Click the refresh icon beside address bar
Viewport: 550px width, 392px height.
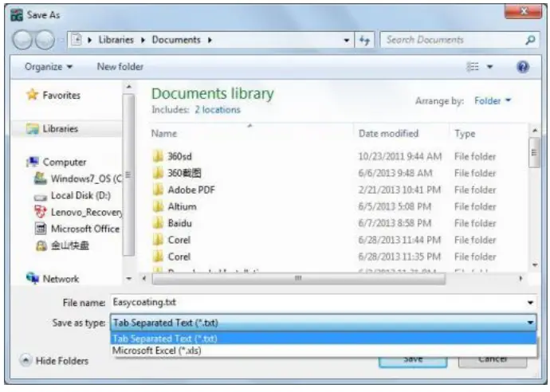(x=365, y=40)
